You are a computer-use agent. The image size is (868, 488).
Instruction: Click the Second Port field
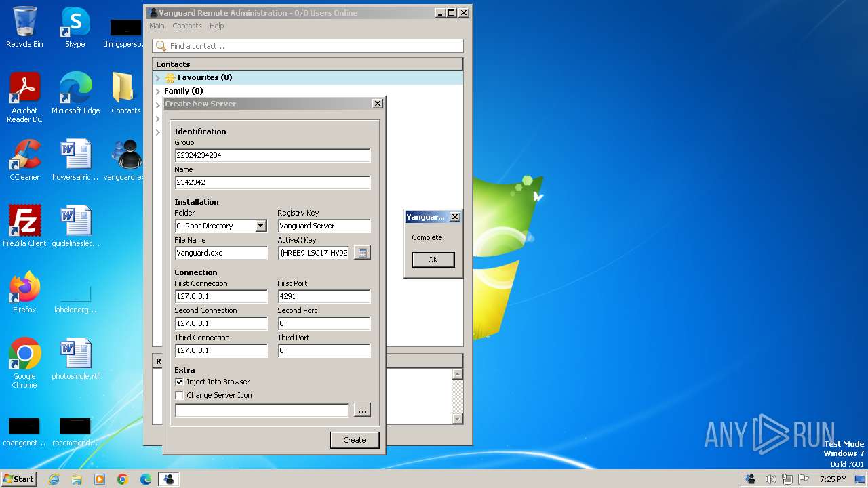coord(324,323)
